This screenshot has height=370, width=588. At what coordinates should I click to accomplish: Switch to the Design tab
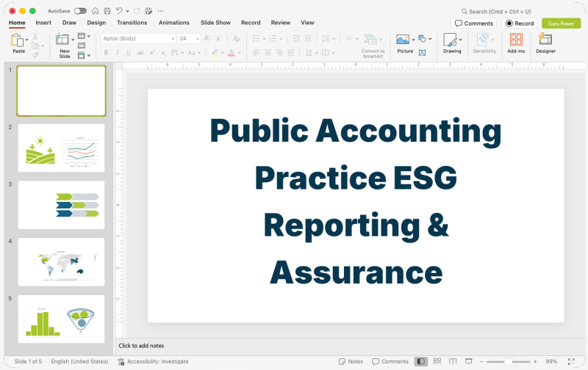click(96, 23)
